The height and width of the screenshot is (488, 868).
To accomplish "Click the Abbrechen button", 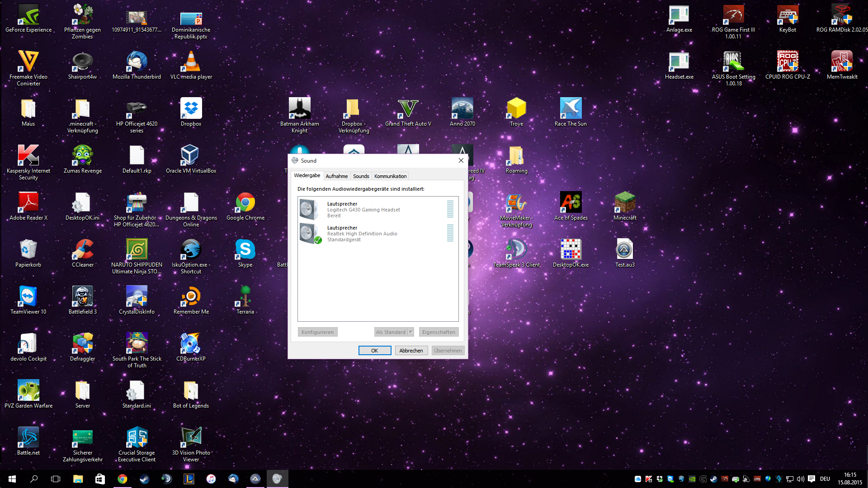I will tap(411, 351).
